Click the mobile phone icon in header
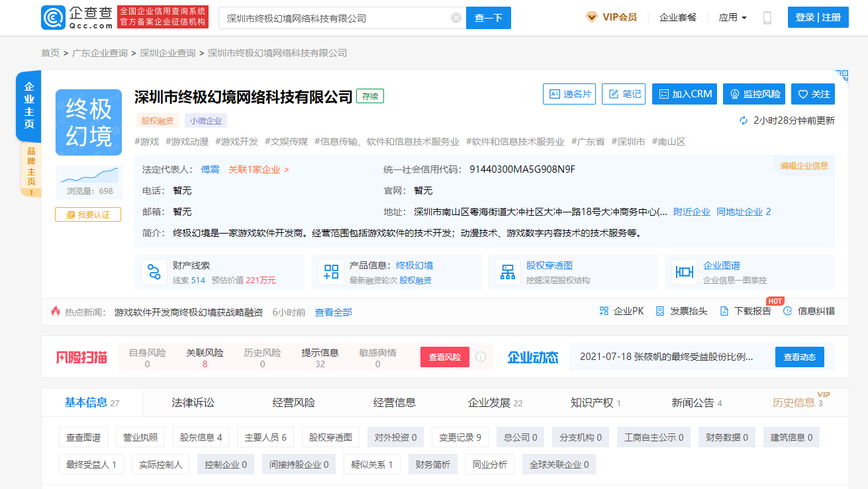The height and width of the screenshot is (489, 868). tap(767, 18)
